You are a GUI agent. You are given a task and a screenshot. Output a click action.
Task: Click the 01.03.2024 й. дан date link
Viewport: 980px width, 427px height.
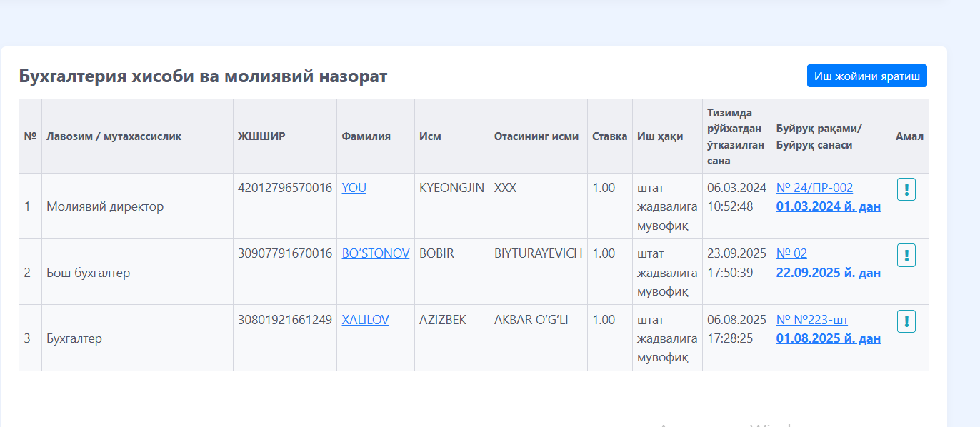point(828,207)
